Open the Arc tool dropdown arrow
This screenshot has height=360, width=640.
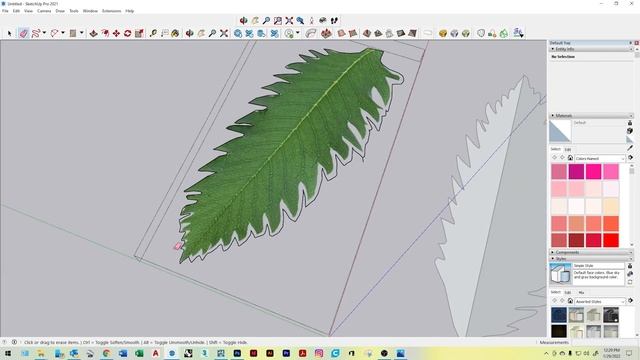tap(63, 33)
